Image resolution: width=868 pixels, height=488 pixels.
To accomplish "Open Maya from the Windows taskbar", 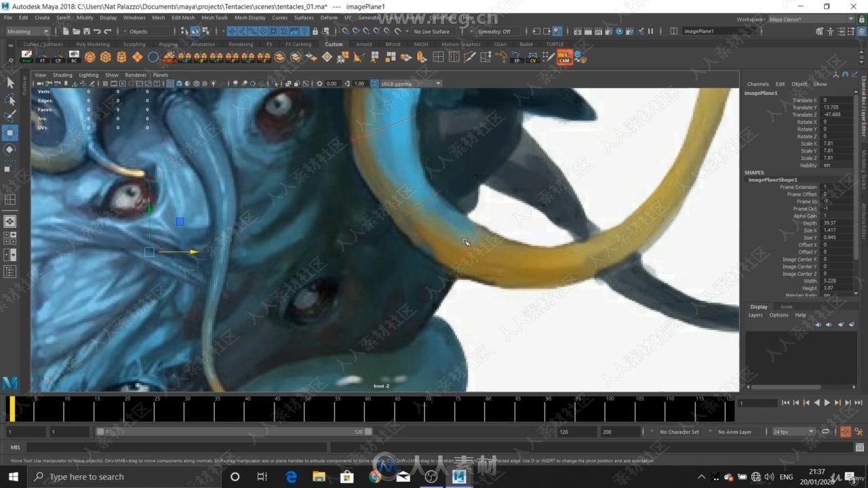I will click(x=459, y=476).
